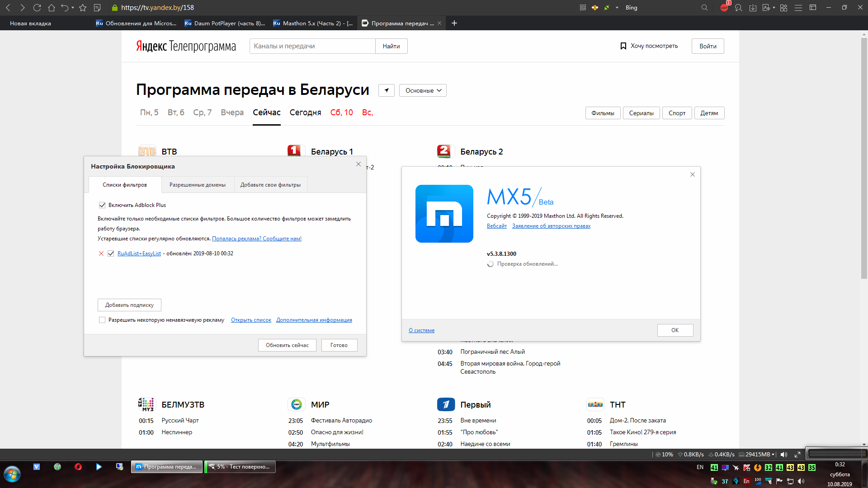Open the extensions grid icon
The width and height of the screenshot is (868, 488).
click(x=784, y=8)
